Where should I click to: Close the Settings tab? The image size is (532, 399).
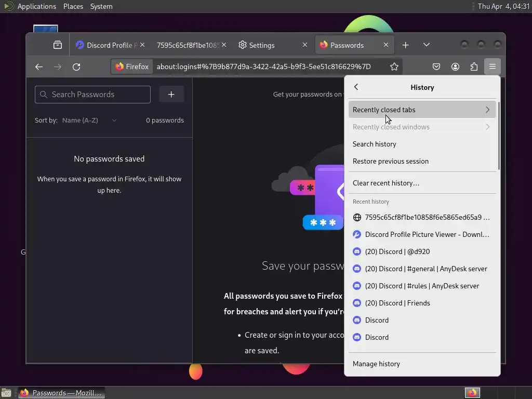tap(304, 45)
